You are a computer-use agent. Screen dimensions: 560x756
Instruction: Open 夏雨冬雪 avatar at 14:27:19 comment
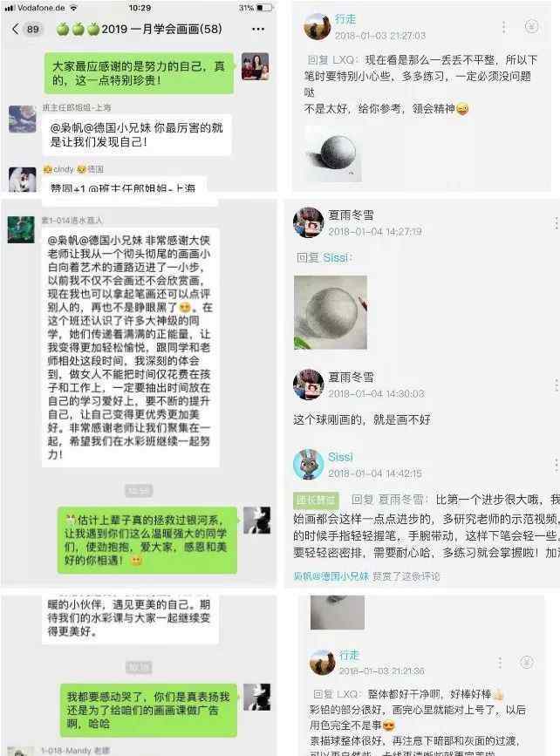(x=308, y=222)
